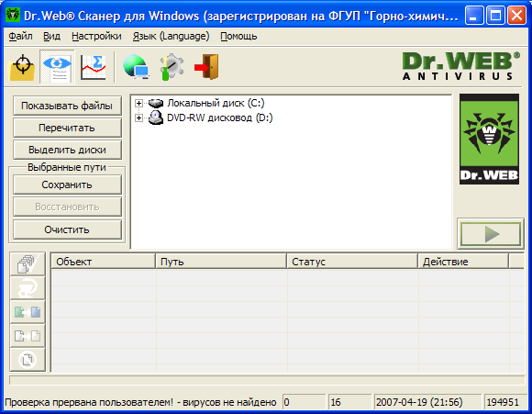Click the Перечитать button
The image size is (532, 414).
click(x=67, y=128)
